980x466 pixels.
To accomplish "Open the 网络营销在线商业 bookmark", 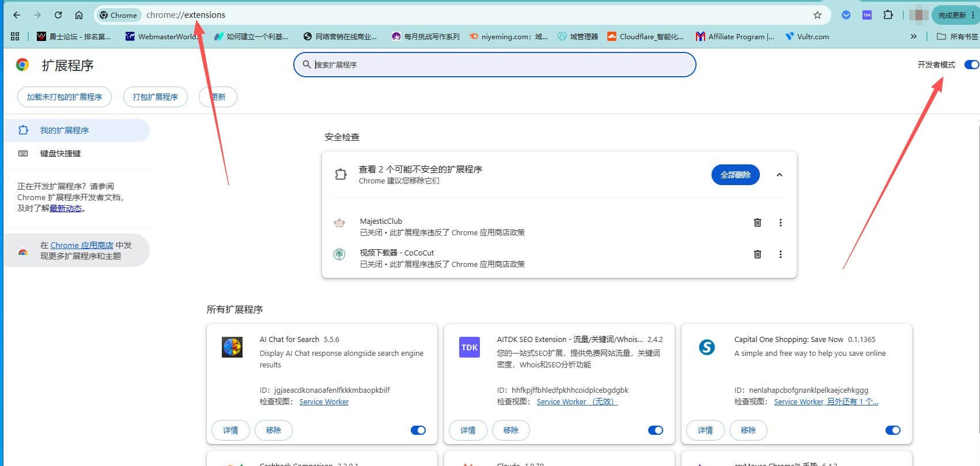I will pyautogui.click(x=340, y=36).
